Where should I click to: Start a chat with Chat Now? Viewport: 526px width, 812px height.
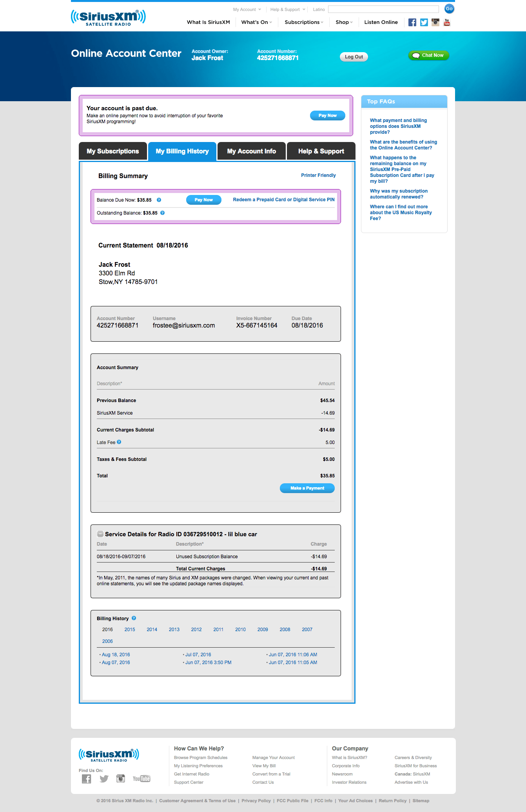pos(428,55)
